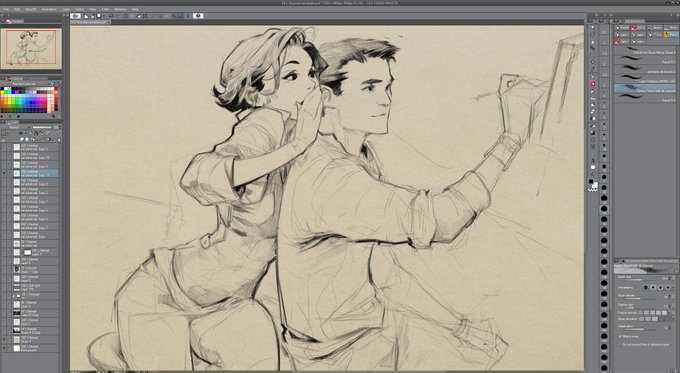Select the Pen tool
680x373 pixels.
click(x=593, y=77)
